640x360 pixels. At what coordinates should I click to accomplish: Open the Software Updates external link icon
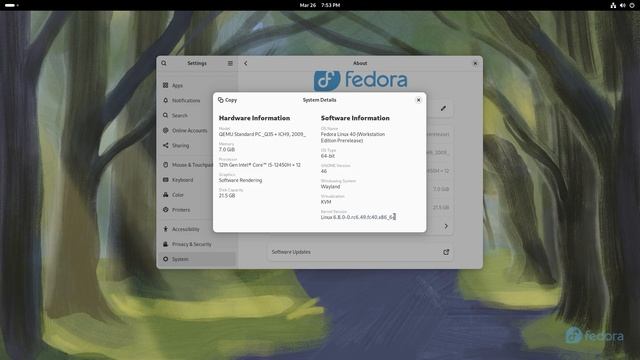[446, 252]
